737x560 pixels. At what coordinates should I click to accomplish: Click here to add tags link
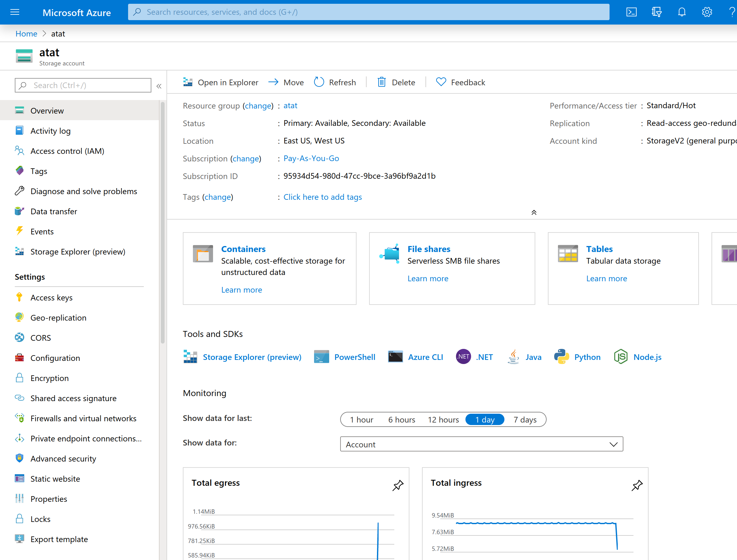coord(322,197)
